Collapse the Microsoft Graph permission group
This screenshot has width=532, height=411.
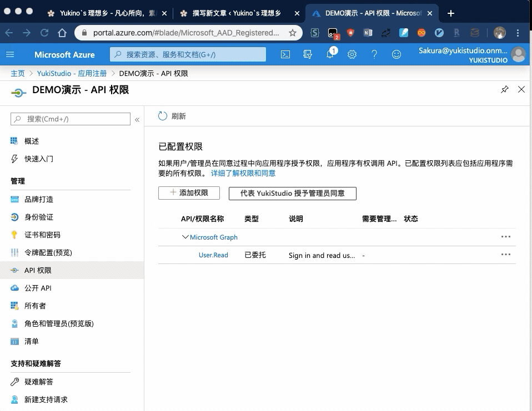(185, 237)
